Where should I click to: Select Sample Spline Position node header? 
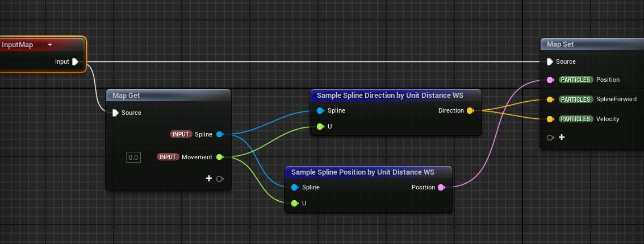[363, 172]
